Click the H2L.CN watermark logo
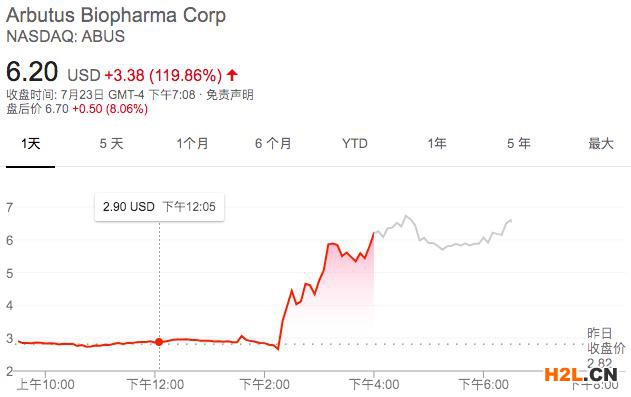 (x=581, y=375)
